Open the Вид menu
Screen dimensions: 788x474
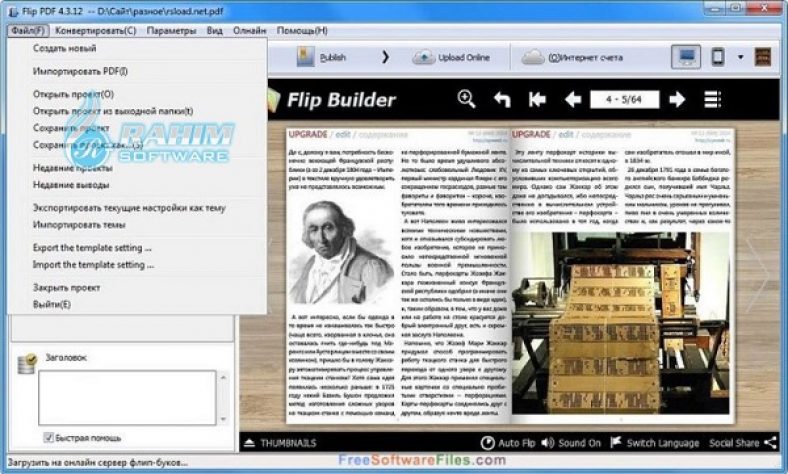[x=215, y=31]
